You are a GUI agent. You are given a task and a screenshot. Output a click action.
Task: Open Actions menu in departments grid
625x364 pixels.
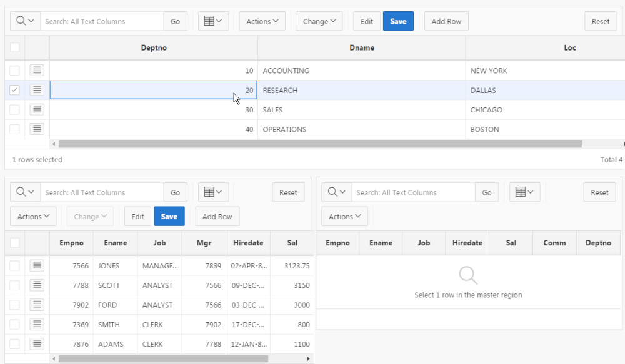click(x=262, y=21)
